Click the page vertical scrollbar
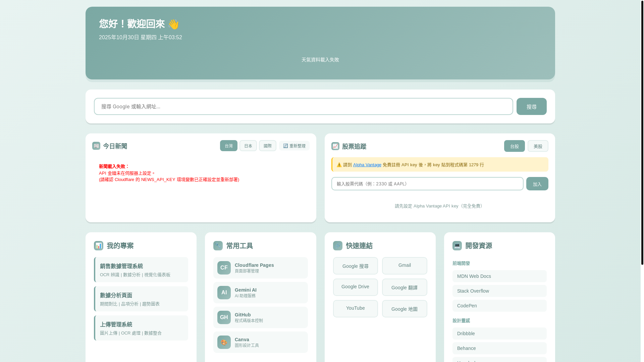The width and height of the screenshot is (644, 362). (642, 133)
